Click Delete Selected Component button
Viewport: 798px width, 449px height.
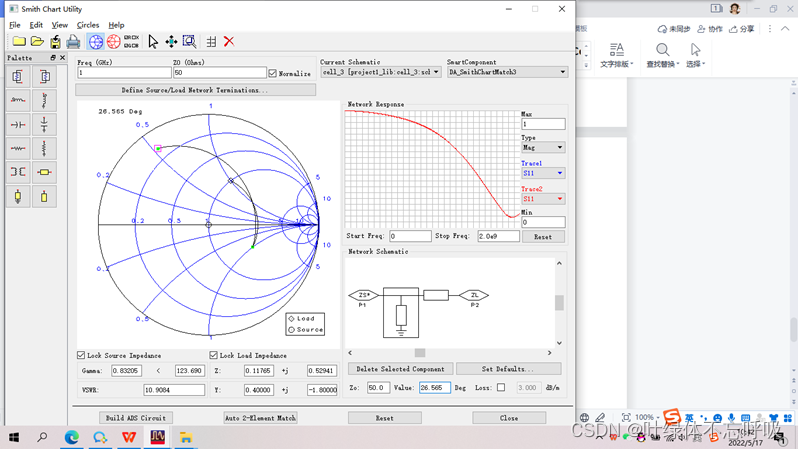click(x=400, y=369)
